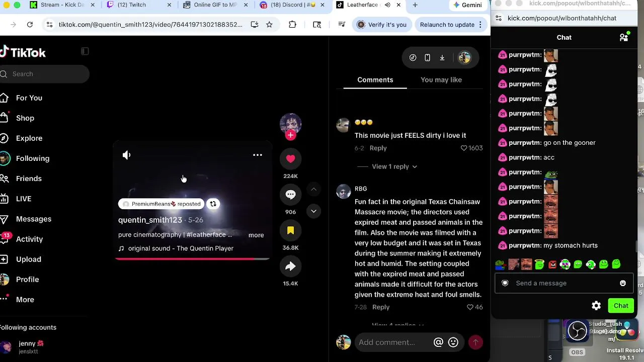Click the download app icon in top pill

pyautogui.click(x=442, y=58)
